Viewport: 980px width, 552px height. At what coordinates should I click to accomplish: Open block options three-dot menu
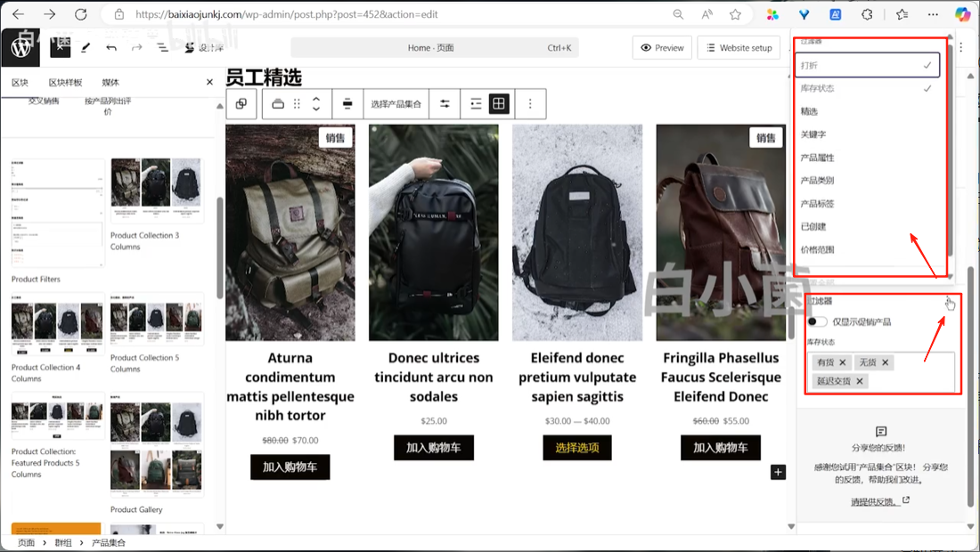pos(530,103)
